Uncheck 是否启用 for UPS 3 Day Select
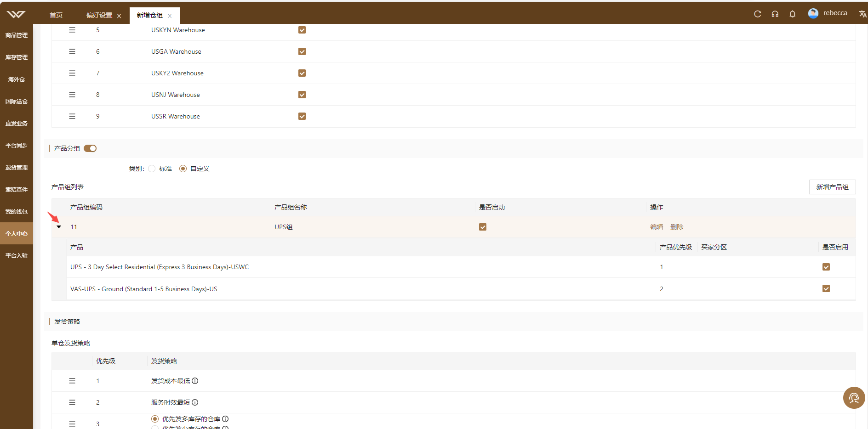The width and height of the screenshot is (868, 429). point(826,267)
